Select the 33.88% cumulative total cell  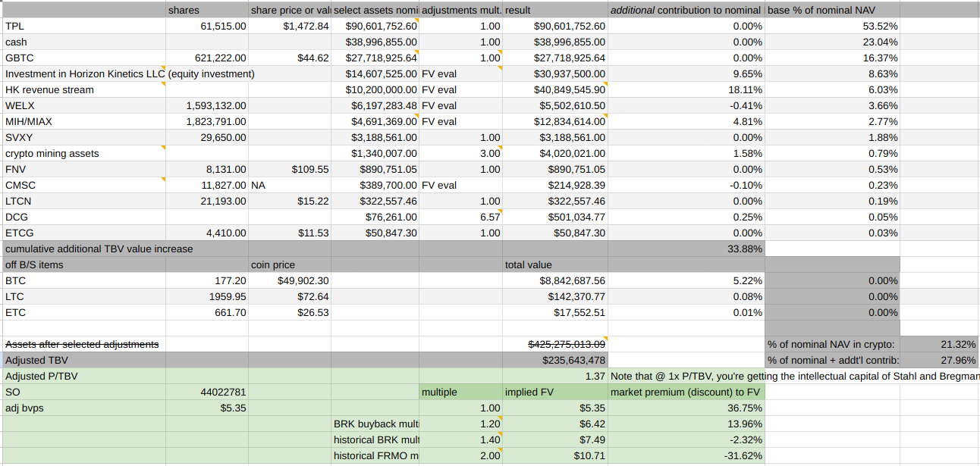686,249
